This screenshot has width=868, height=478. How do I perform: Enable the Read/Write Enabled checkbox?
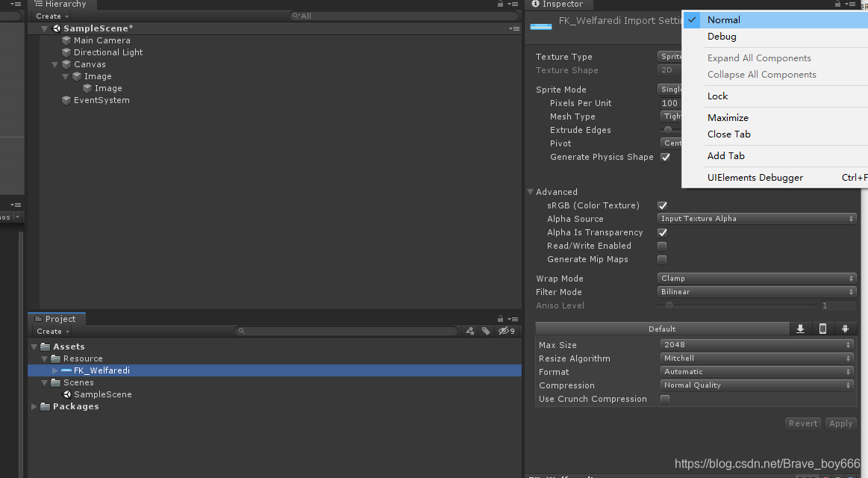tap(662, 246)
